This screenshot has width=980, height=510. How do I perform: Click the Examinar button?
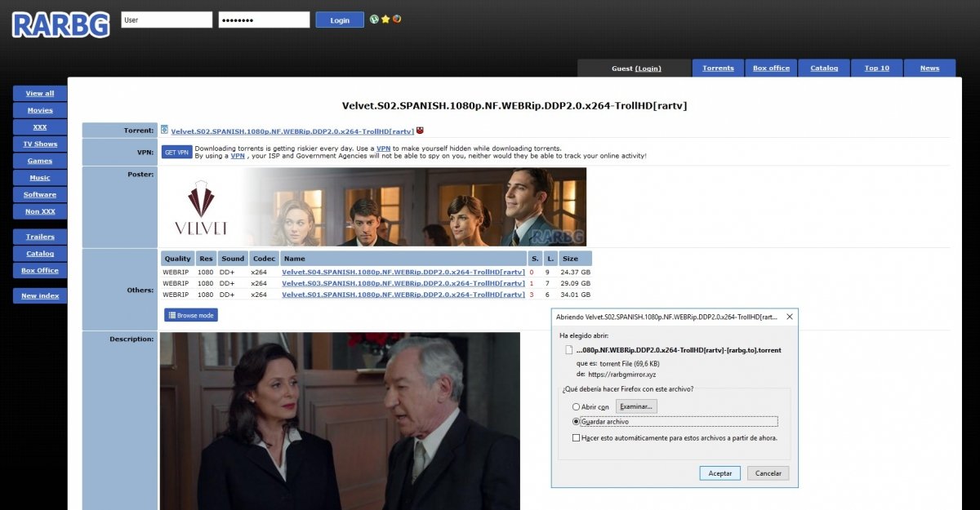pos(636,406)
